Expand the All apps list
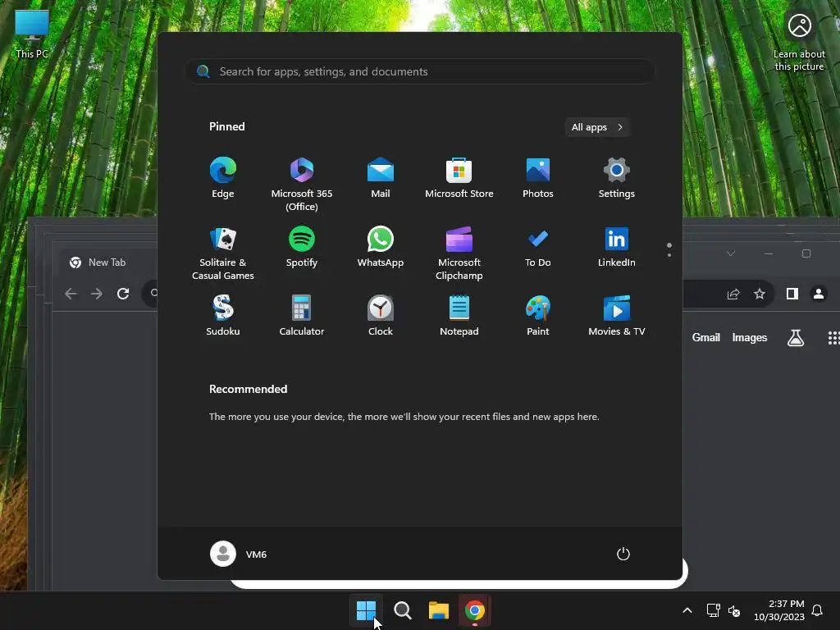Viewport: 840px width, 630px height. coord(597,127)
